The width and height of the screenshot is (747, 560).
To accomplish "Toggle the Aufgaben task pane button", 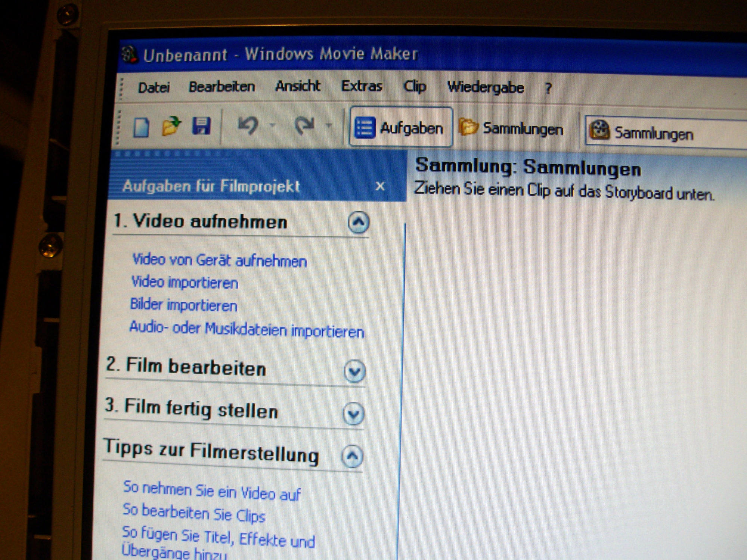I will coord(400,128).
